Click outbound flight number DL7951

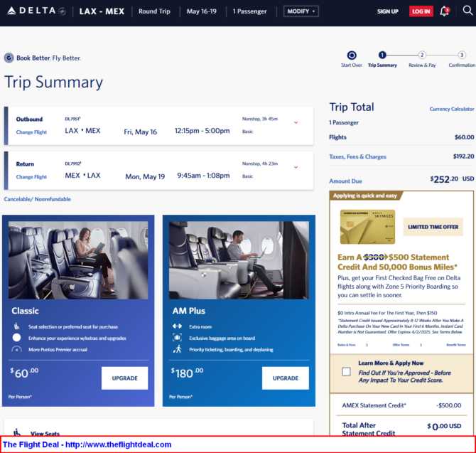(x=72, y=119)
